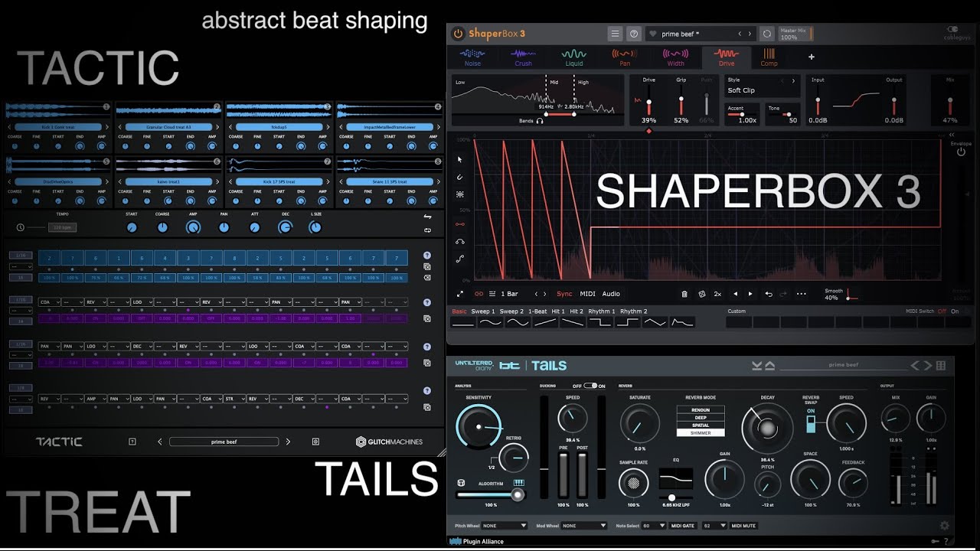Select the marquee selection tool in ShaperBox

point(460,194)
